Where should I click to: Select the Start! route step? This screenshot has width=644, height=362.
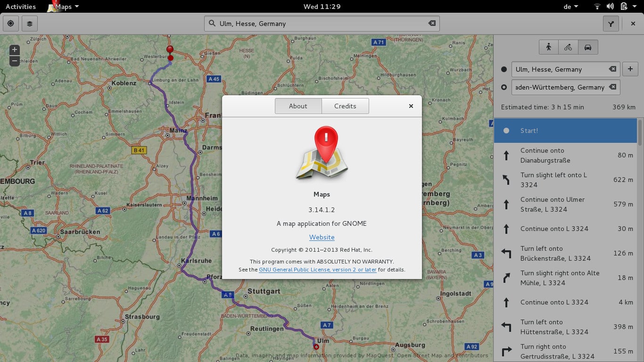tap(566, 131)
